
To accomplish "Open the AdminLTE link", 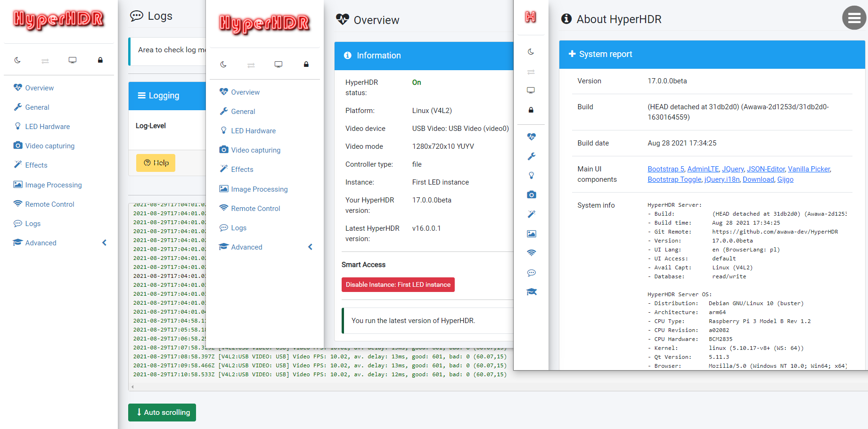I will point(703,169).
